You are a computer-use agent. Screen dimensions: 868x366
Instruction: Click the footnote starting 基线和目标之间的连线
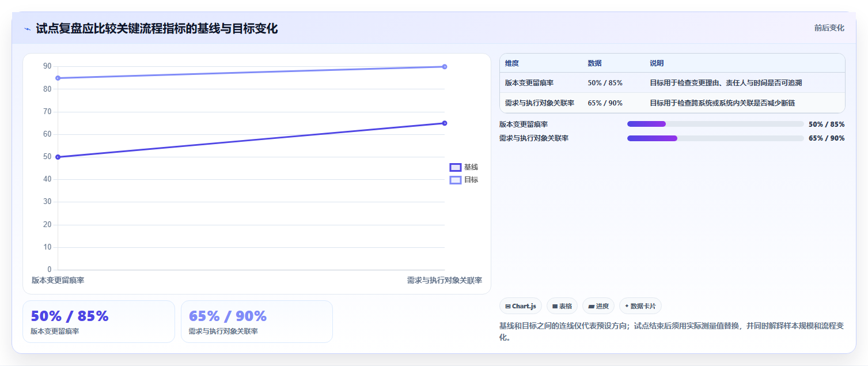click(x=672, y=331)
